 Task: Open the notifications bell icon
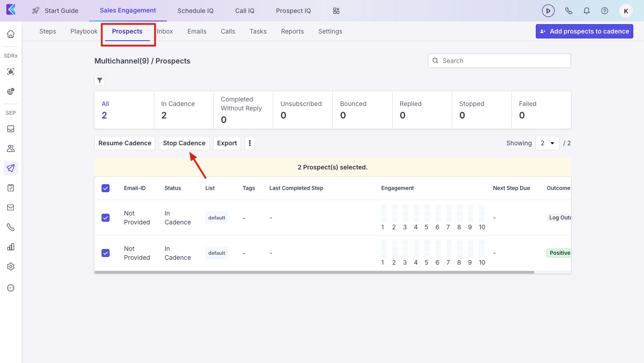[587, 11]
